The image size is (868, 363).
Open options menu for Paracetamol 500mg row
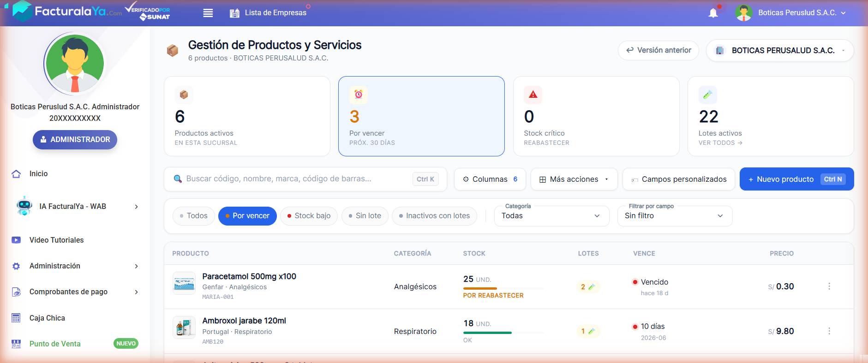(829, 286)
